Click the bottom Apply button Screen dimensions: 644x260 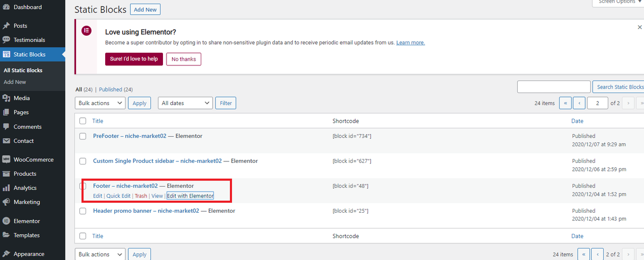(x=139, y=254)
